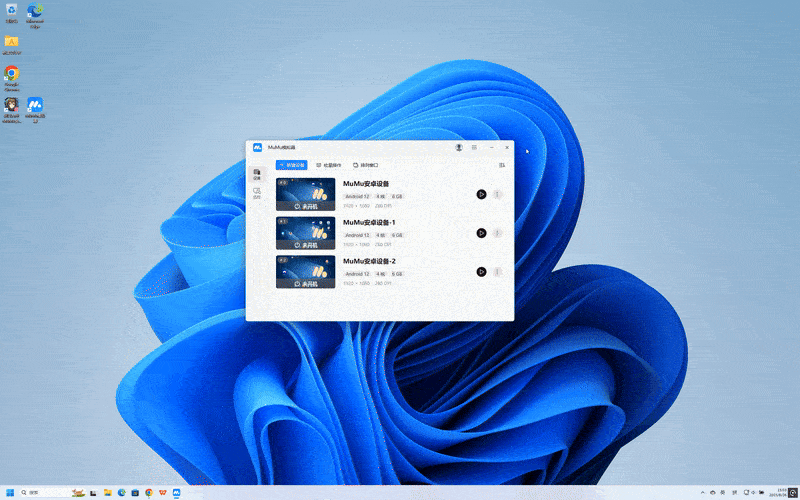Open 批量操作 batch operations
The image size is (800, 500).
pos(329,165)
